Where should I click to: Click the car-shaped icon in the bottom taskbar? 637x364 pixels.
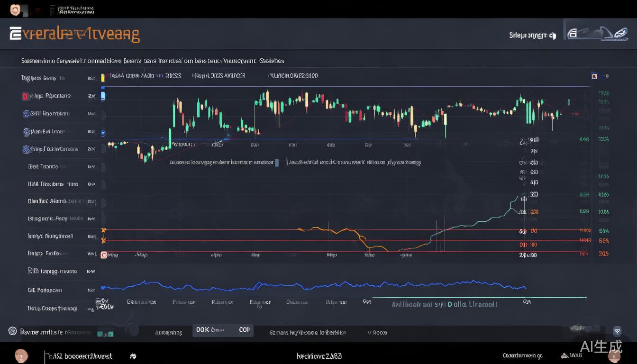pyautogui.click(x=133, y=356)
